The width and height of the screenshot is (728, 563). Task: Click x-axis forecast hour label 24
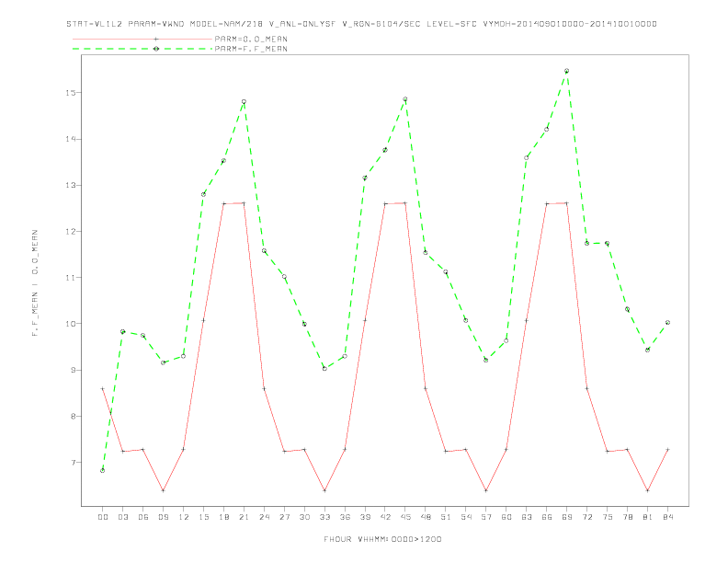pos(264,517)
